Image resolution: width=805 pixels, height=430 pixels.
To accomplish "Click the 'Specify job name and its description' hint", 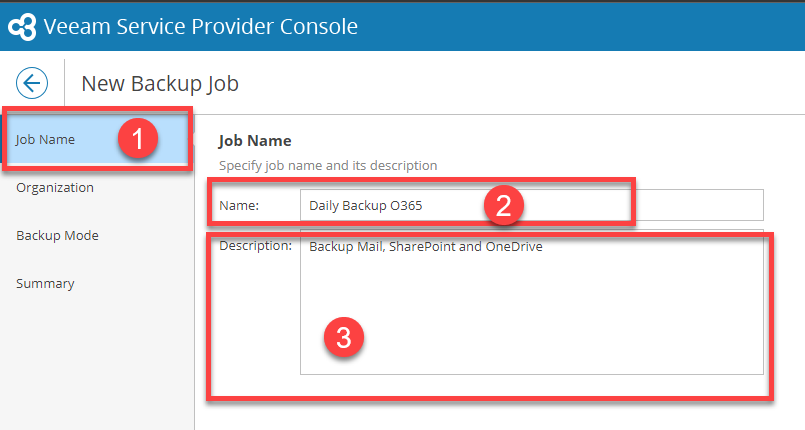I will click(x=328, y=165).
